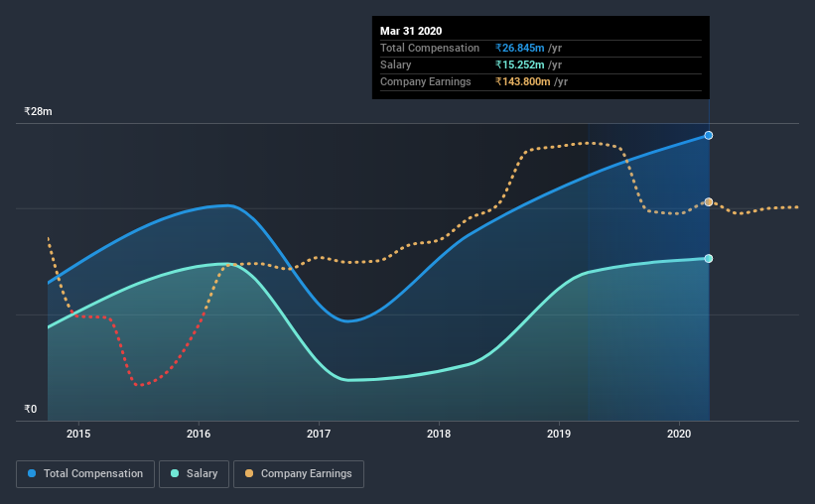Image resolution: width=815 pixels, height=504 pixels.
Task: Toggle the Company Earnings legend button
Action: pos(299,474)
